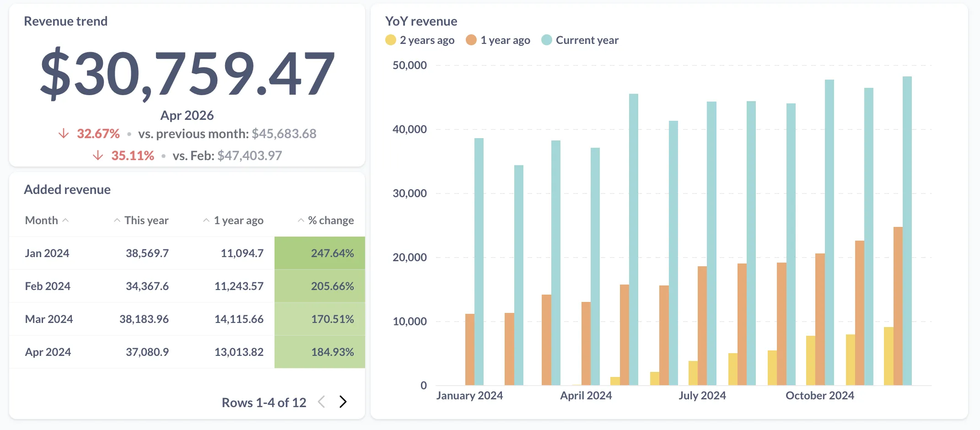The width and height of the screenshot is (980, 430).
Task: Click the red decrease arrow beside 35.11%
Action: tap(97, 156)
